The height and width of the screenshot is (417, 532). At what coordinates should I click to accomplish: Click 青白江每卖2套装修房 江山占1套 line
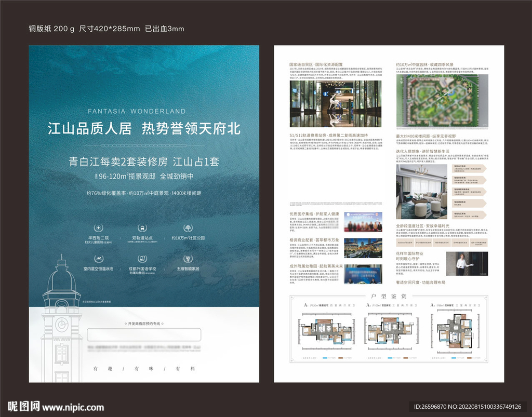(x=144, y=162)
